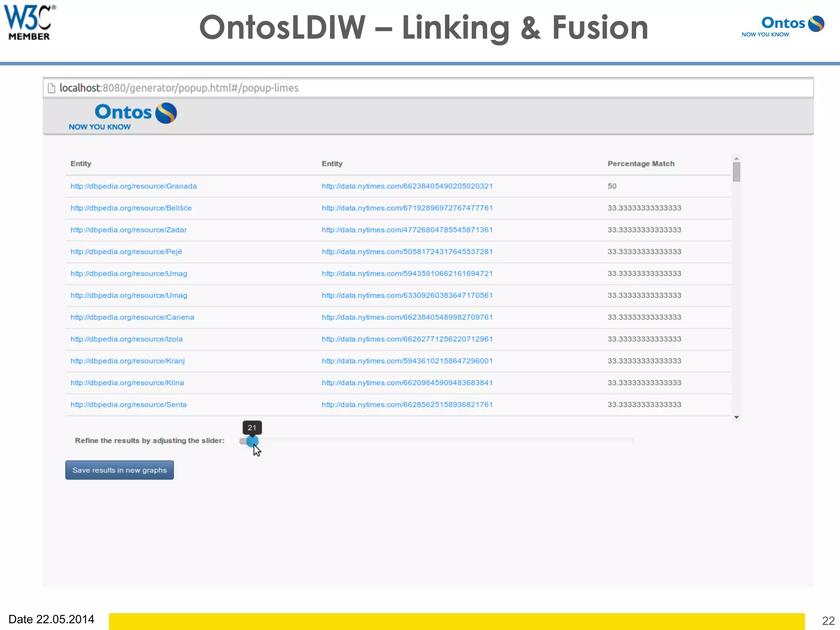Click the Ontos logo in the slide corner
This screenshot has height=630, width=840.
tap(783, 26)
